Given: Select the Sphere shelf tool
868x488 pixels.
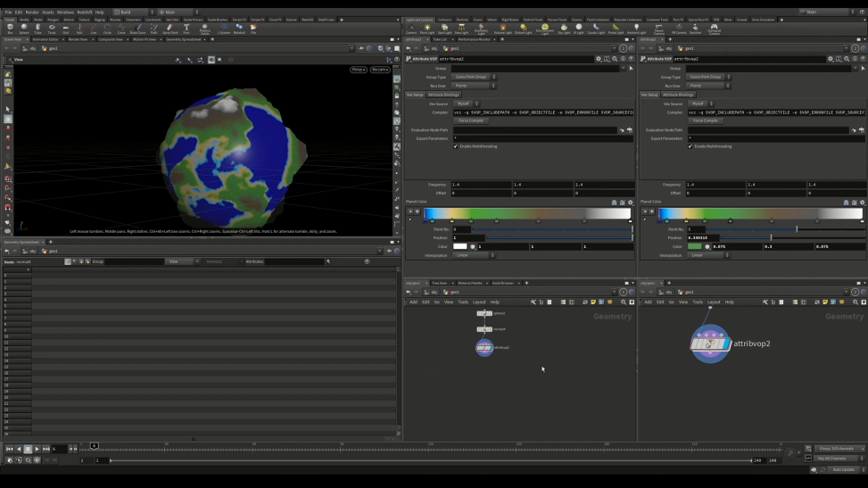Looking at the screenshot, I should (24, 29).
